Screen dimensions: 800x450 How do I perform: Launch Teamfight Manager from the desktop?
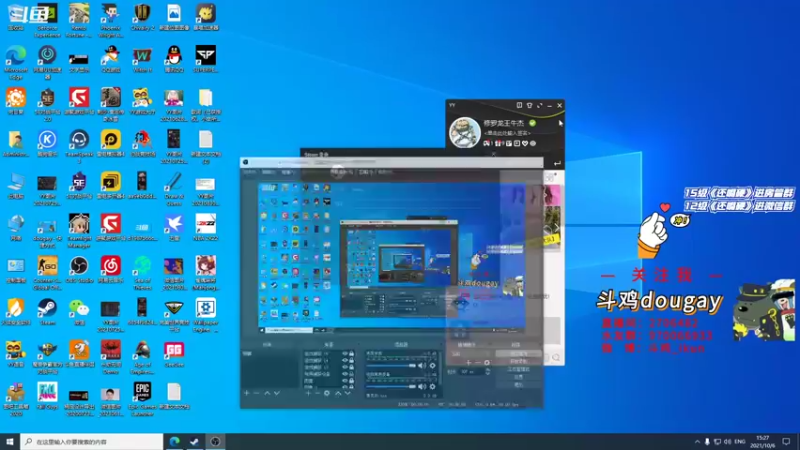tap(79, 231)
